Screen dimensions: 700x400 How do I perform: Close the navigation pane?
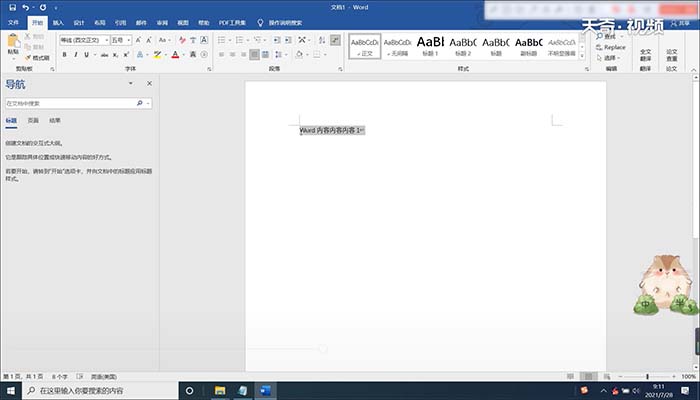150,83
